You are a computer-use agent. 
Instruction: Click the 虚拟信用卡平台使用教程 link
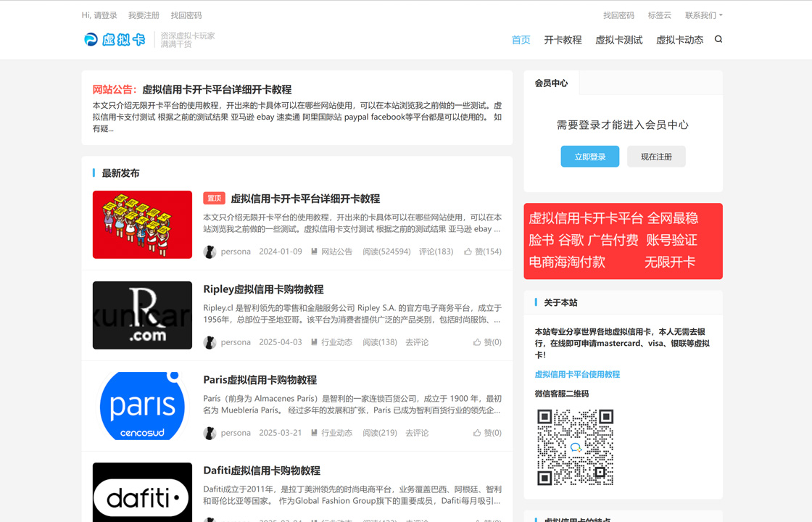pyautogui.click(x=577, y=374)
